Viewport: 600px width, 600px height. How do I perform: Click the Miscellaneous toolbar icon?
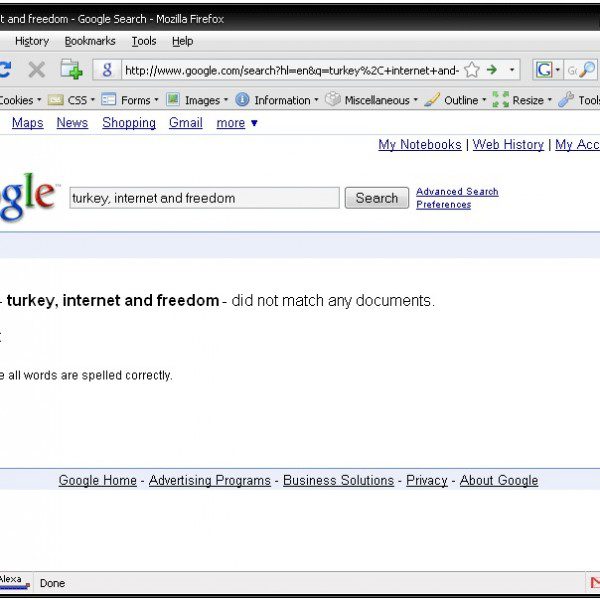pos(333,99)
